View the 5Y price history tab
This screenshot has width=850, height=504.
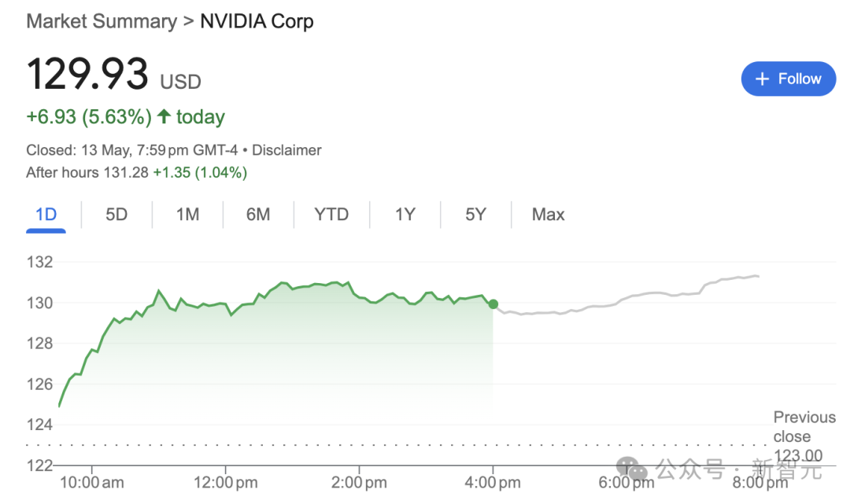pos(475,215)
